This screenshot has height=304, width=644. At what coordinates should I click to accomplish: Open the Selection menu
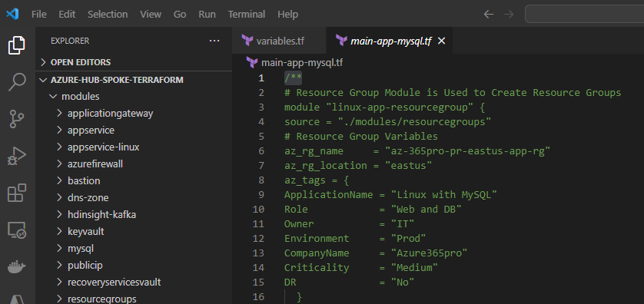tap(108, 15)
